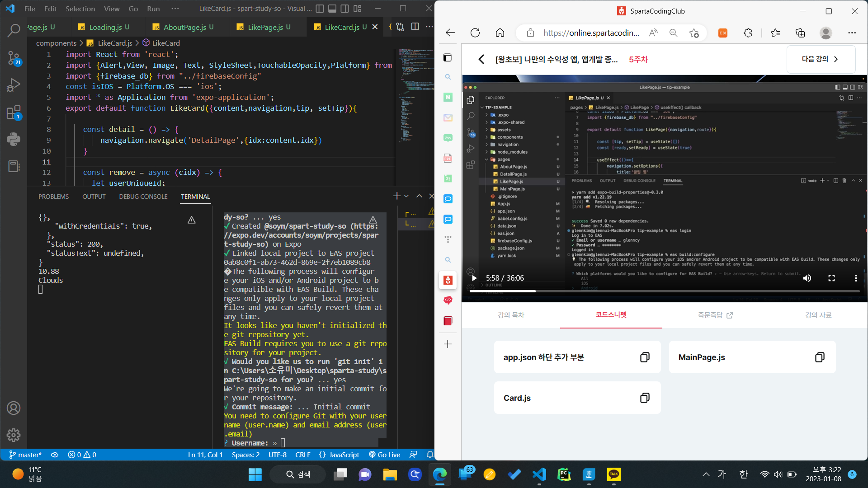Toggle VS Code Primary Side Bar

(320, 9)
